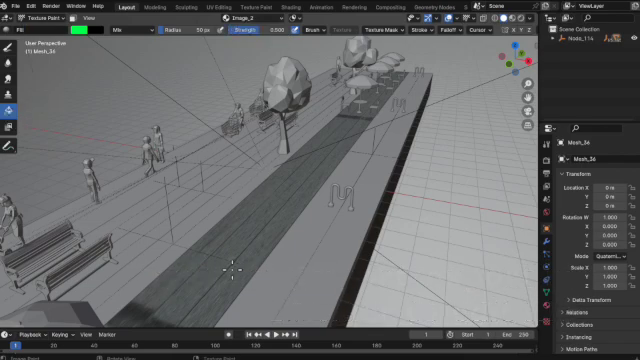Open the Render menu
This screenshot has width=640, height=360.
pos(51,6)
